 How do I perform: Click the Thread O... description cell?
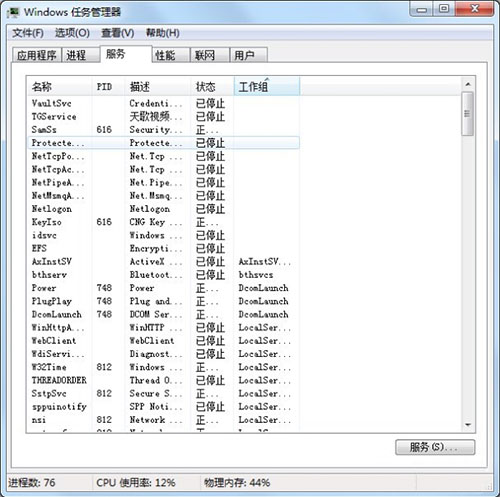156,381
